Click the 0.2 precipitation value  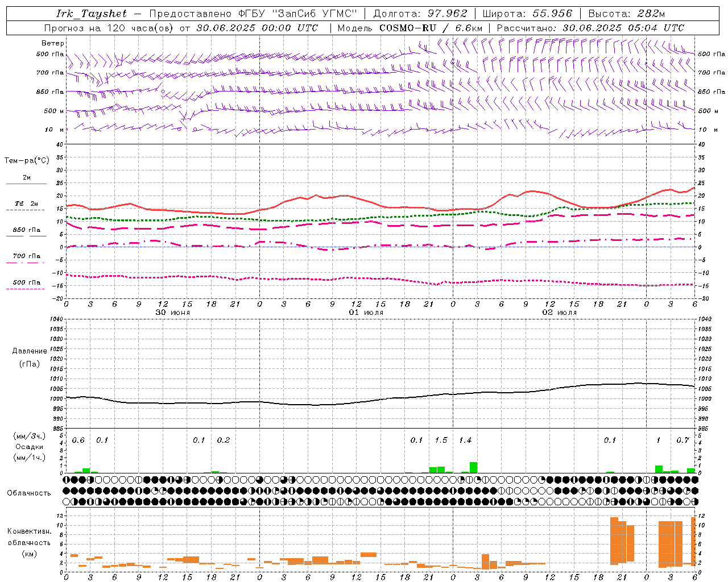click(224, 440)
